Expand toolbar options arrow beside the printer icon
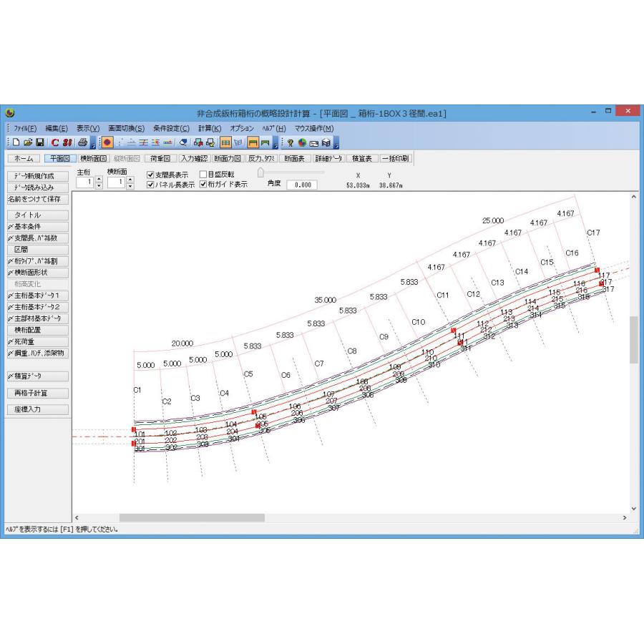 click(x=93, y=143)
